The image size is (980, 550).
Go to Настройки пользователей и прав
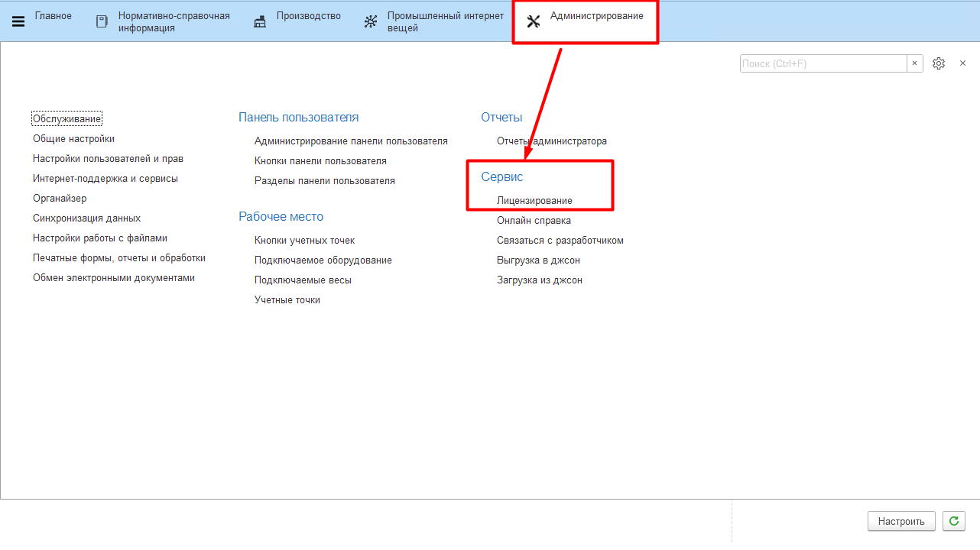(108, 159)
